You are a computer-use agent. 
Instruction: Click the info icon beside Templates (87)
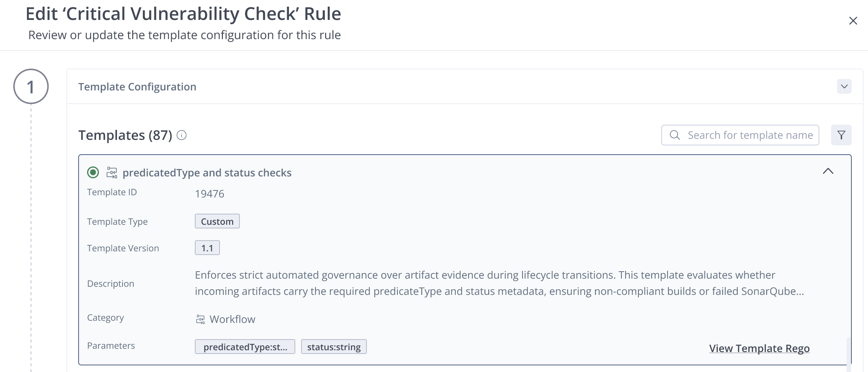pos(182,135)
